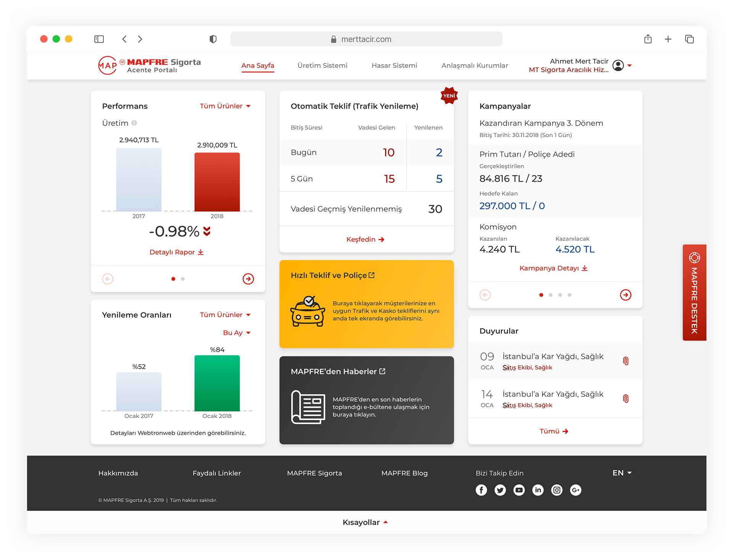Open YouTube social icon

tap(519, 490)
